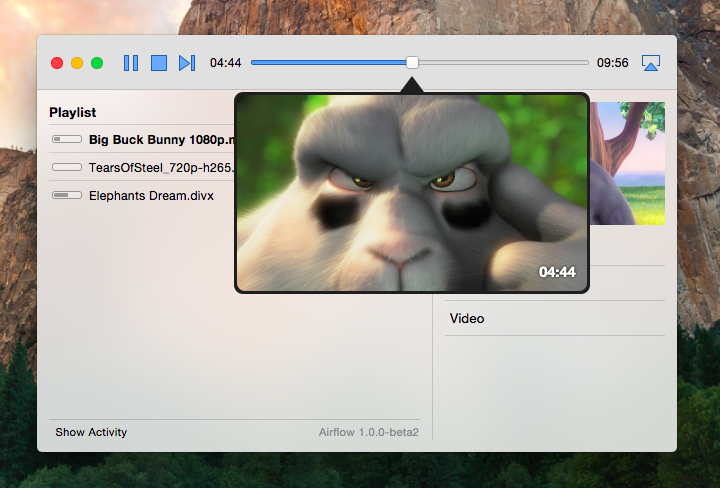The width and height of the screenshot is (720, 488).
Task: Click the green zoom window button
Action: click(x=97, y=63)
